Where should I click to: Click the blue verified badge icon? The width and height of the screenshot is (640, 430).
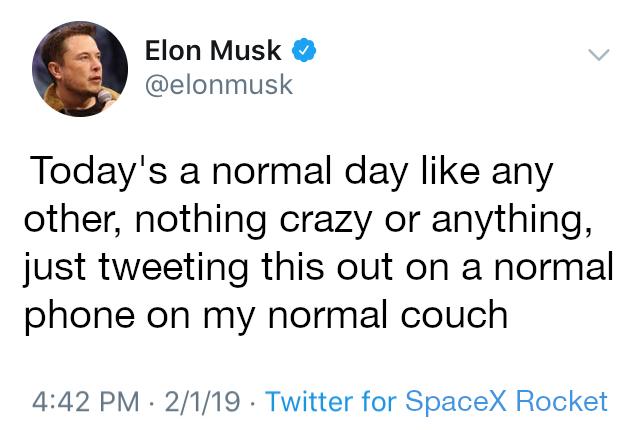pos(304,50)
